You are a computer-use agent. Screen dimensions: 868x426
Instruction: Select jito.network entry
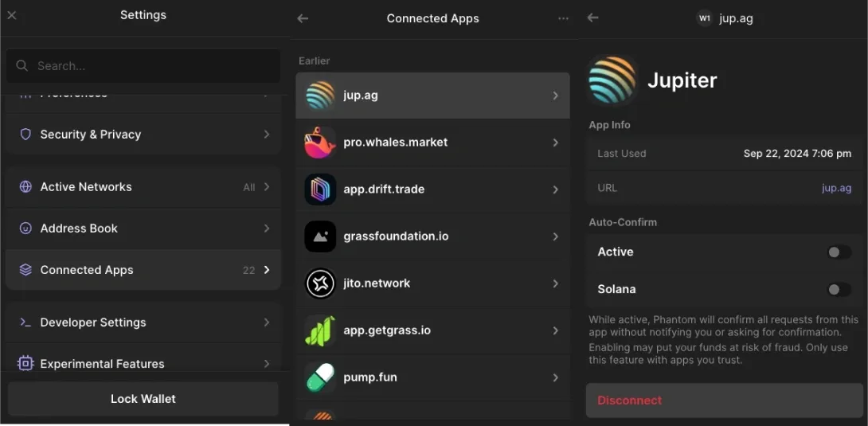[432, 283]
